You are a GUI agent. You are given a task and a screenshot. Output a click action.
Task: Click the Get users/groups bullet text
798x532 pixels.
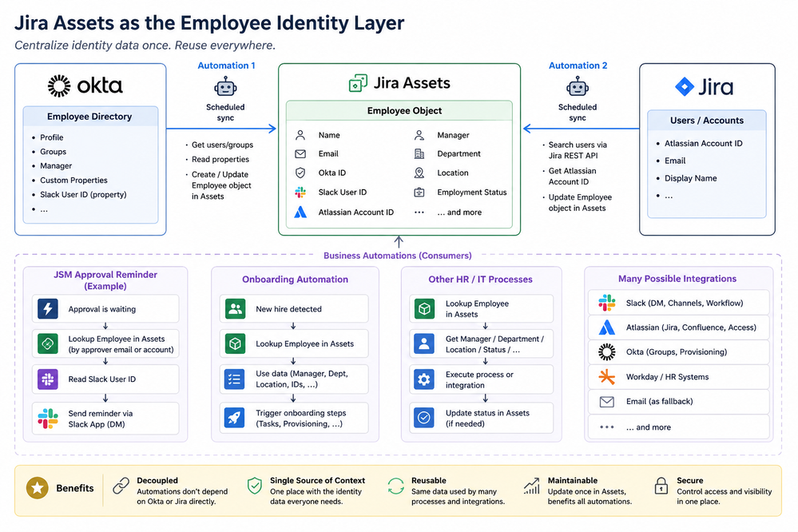coord(222,145)
